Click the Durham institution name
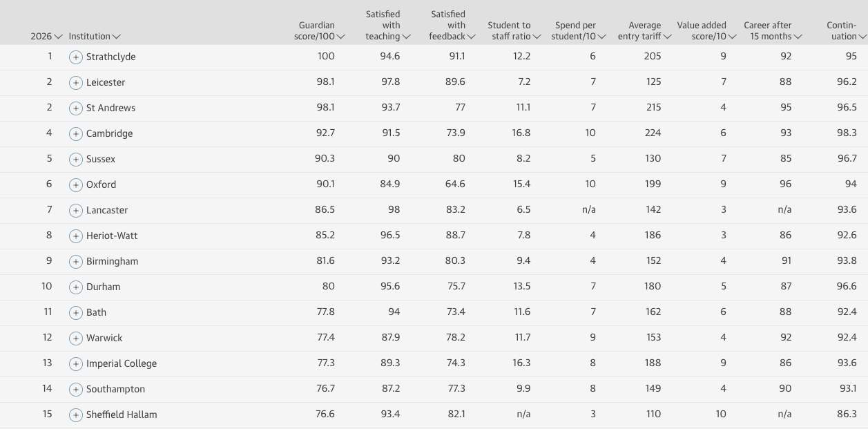Image resolution: width=868 pixels, height=429 pixels. click(103, 287)
